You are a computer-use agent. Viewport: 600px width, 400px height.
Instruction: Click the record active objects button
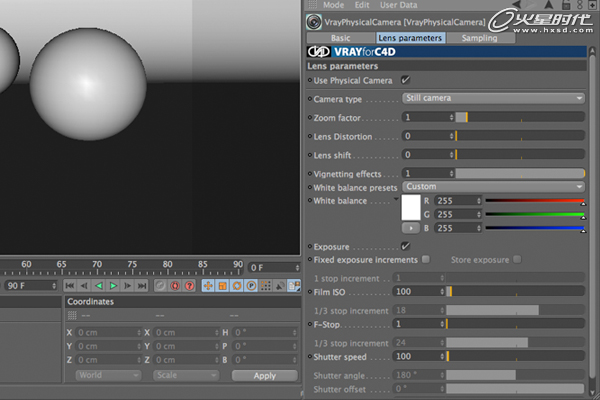160,286
